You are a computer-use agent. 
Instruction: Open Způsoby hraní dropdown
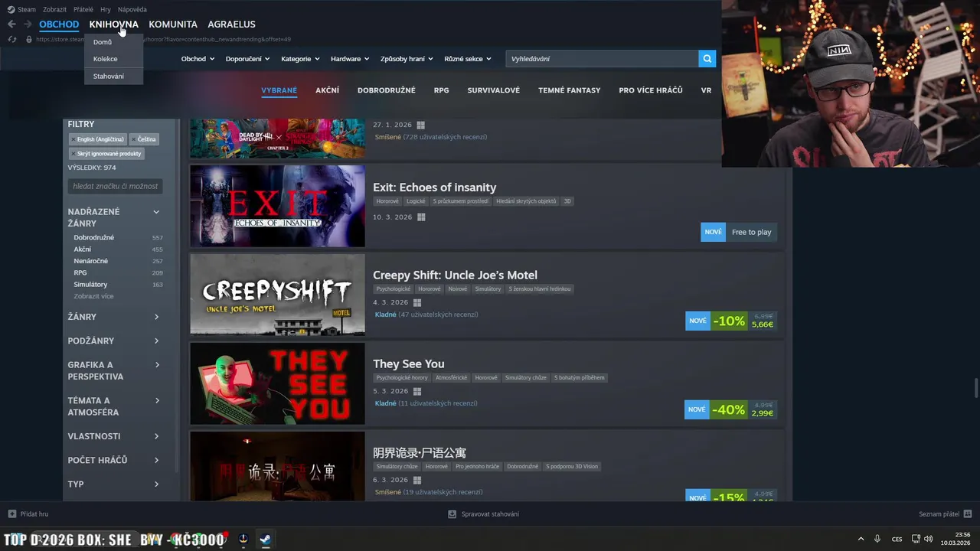[407, 59]
